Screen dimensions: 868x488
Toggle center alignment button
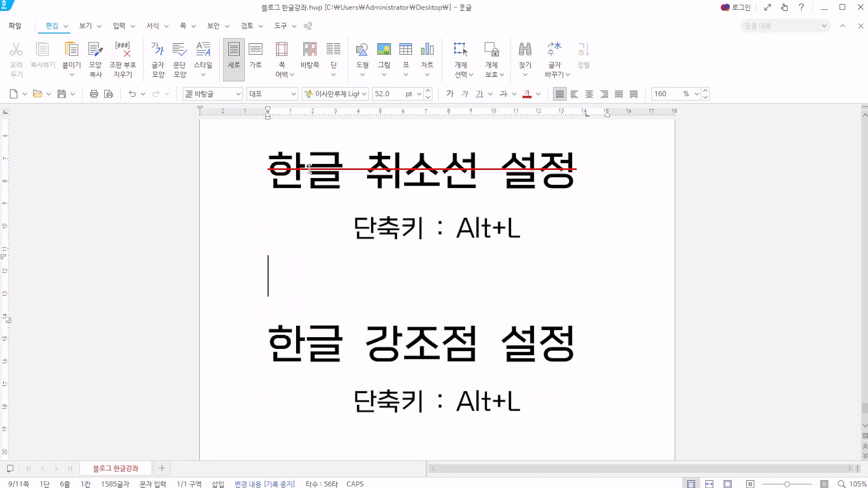(x=589, y=94)
